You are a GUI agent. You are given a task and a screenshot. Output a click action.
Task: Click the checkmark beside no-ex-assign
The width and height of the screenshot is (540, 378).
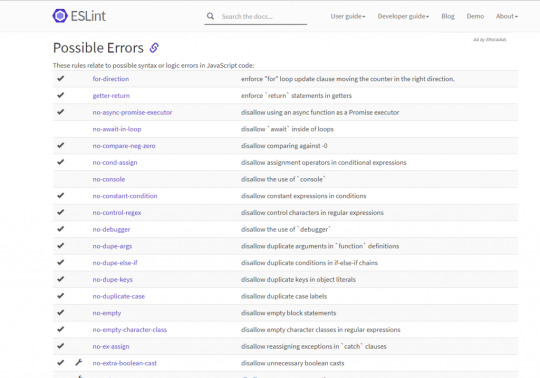(61, 346)
